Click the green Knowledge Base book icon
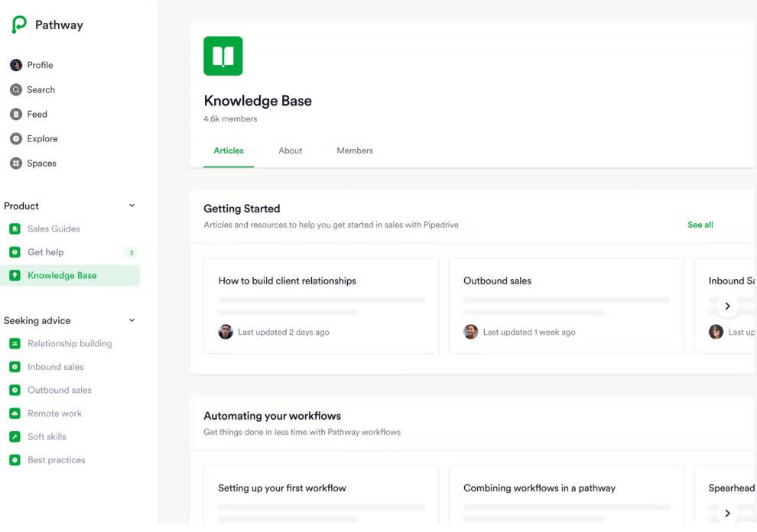The height and width of the screenshot is (532, 757). (x=223, y=55)
